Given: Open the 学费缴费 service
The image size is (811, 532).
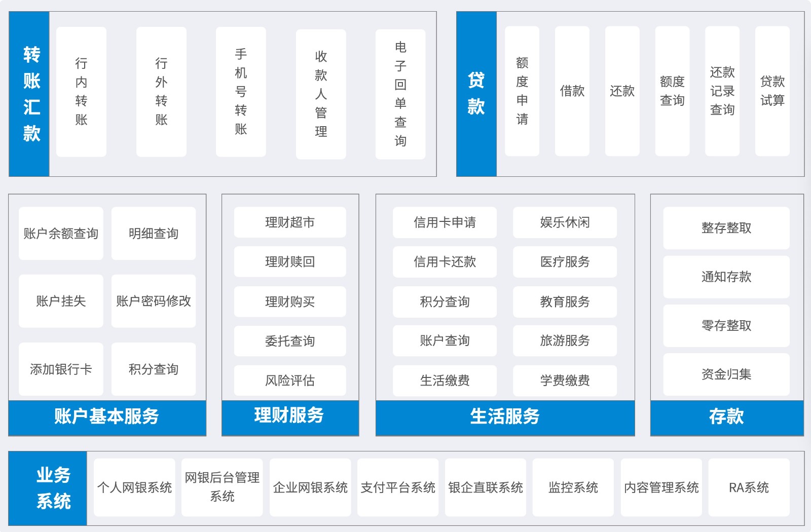Looking at the screenshot, I should pyautogui.click(x=565, y=380).
